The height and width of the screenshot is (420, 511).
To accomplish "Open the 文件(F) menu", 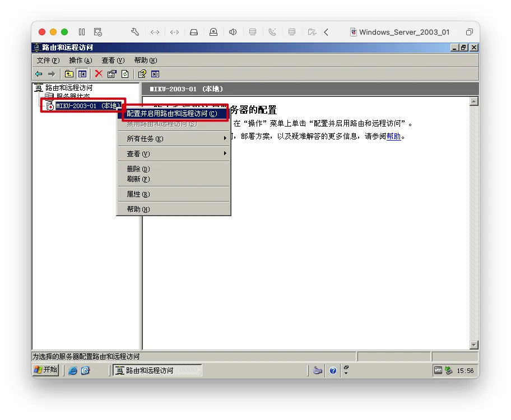I will pos(48,60).
